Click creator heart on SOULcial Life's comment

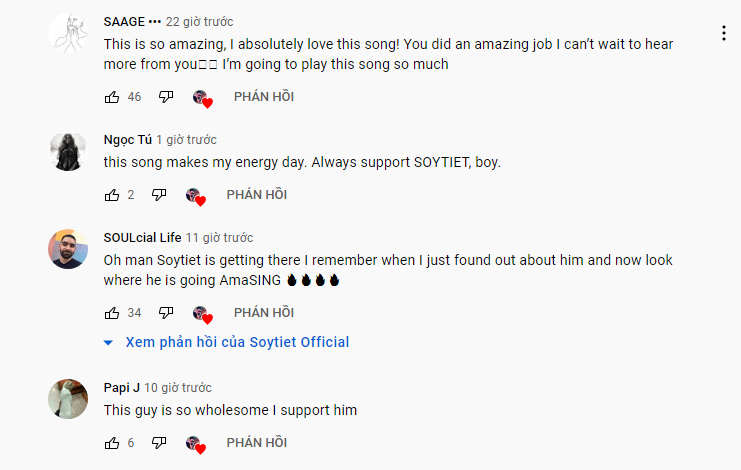(x=203, y=315)
